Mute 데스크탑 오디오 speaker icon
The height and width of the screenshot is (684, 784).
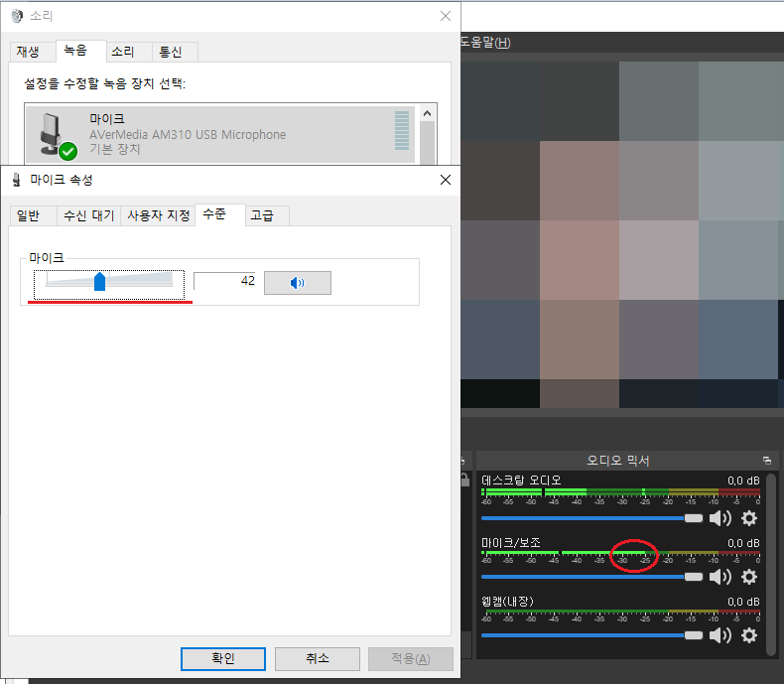pos(720,518)
